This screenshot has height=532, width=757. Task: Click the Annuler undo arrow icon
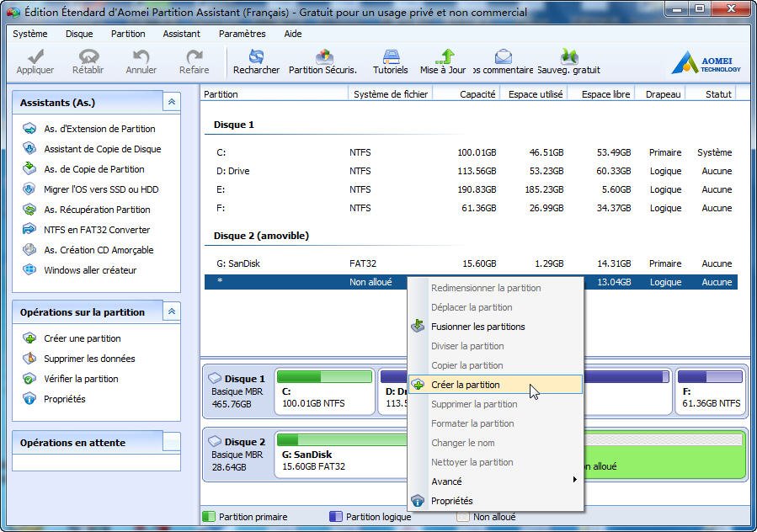point(141,56)
